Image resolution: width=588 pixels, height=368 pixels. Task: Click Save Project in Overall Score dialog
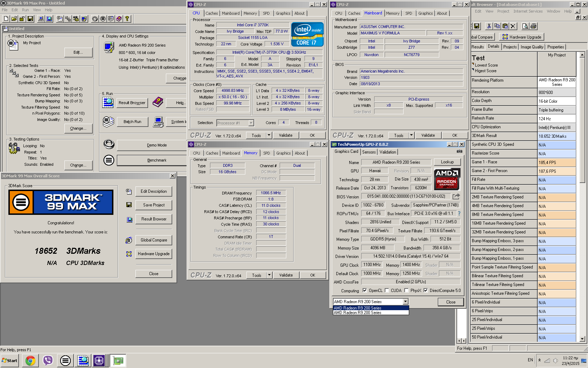(154, 205)
